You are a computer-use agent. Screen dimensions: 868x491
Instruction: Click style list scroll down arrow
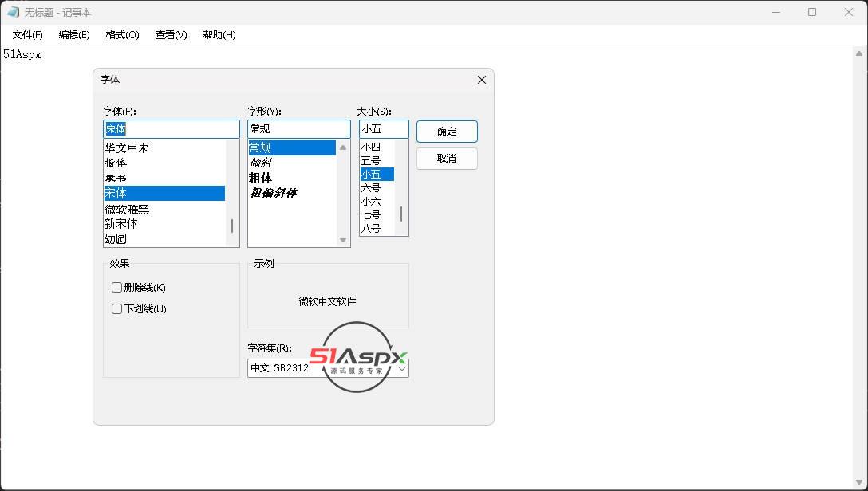point(343,239)
